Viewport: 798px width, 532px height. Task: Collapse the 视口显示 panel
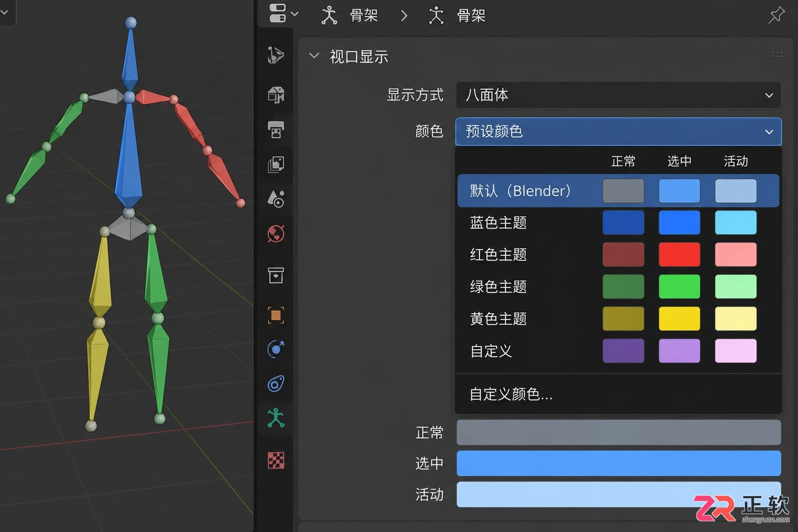pyautogui.click(x=314, y=56)
